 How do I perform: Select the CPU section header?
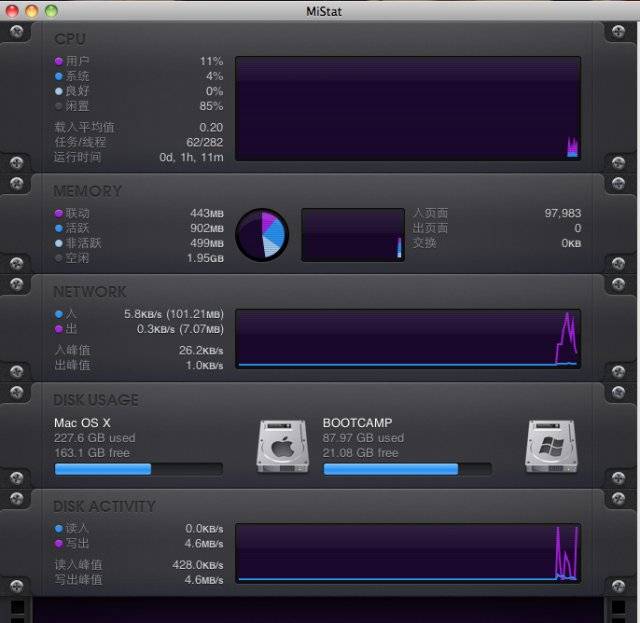click(70, 39)
